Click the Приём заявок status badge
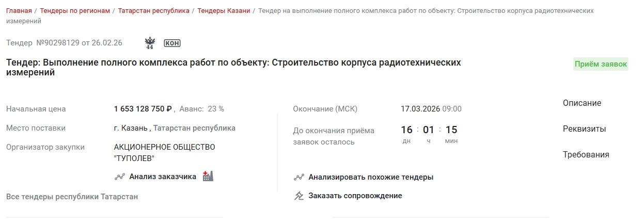The width and height of the screenshot is (644, 223). coord(601,64)
